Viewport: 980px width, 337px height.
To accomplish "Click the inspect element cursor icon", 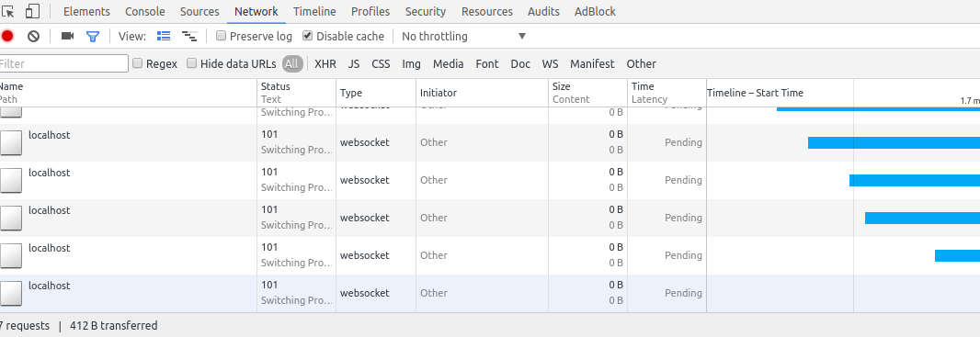I will click(7, 11).
